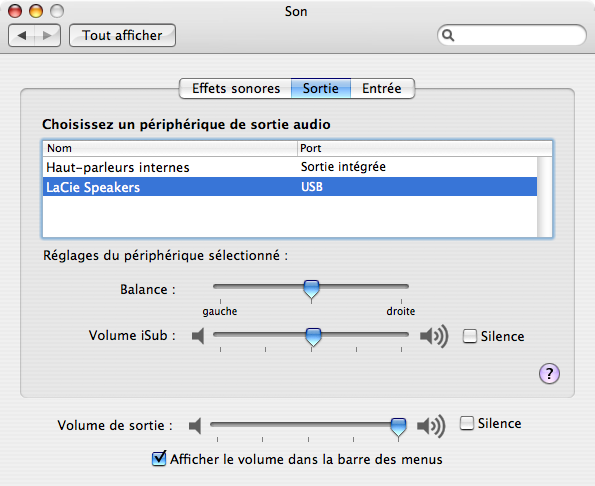Switch to the Entrée tab

pos(382,88)
